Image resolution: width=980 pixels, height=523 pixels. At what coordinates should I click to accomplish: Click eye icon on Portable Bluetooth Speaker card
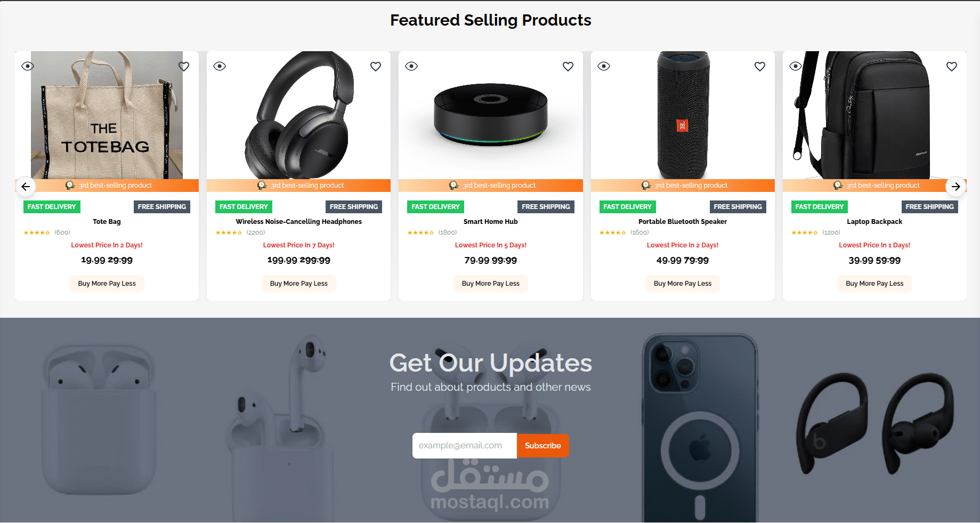[x=604, y=66]
